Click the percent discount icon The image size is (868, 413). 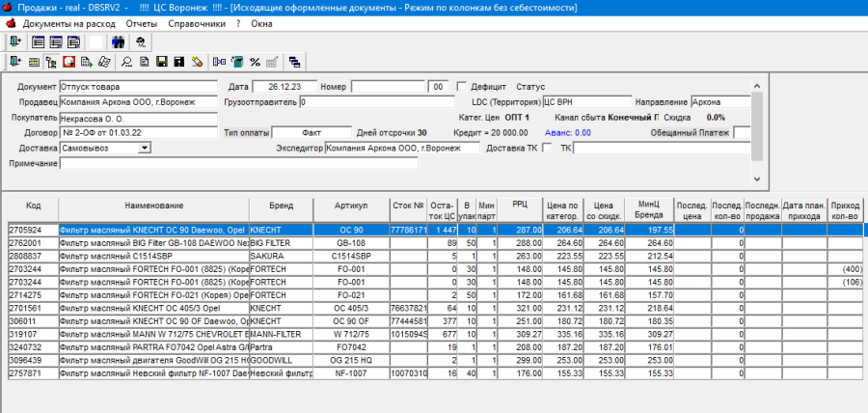255,62
